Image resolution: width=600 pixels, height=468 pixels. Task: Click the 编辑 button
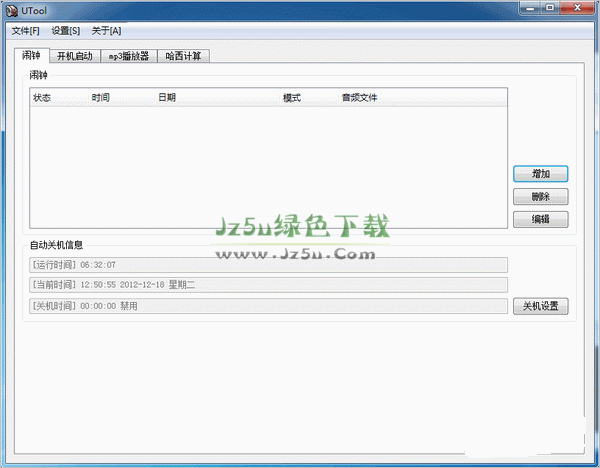tap(540, 219)
